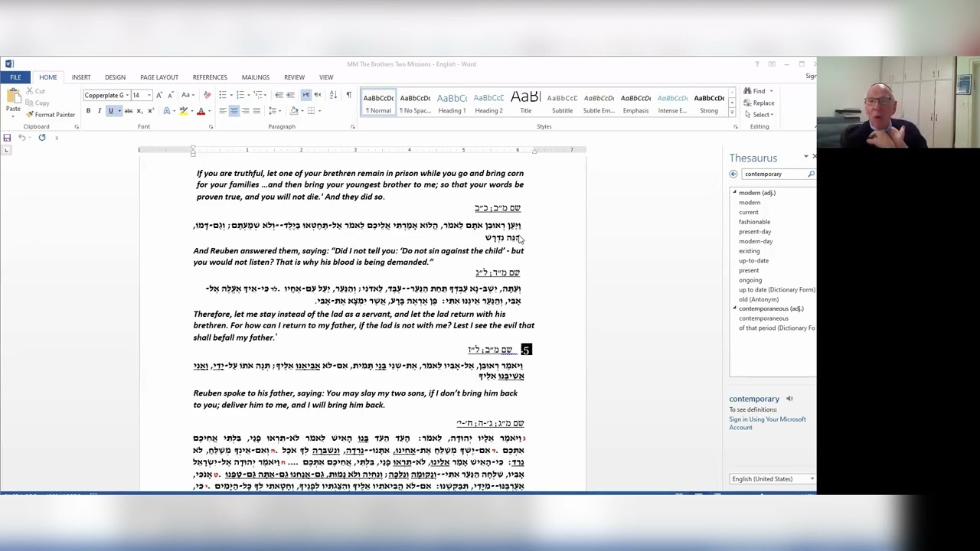The width and height of the screenshot is (980, 551).
Task: Set left-to-right text direction
Action: [x=305, y=95]
